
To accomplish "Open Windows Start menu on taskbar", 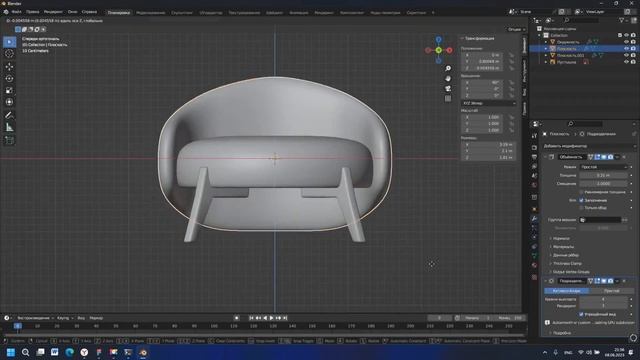I will pos(11,352).
